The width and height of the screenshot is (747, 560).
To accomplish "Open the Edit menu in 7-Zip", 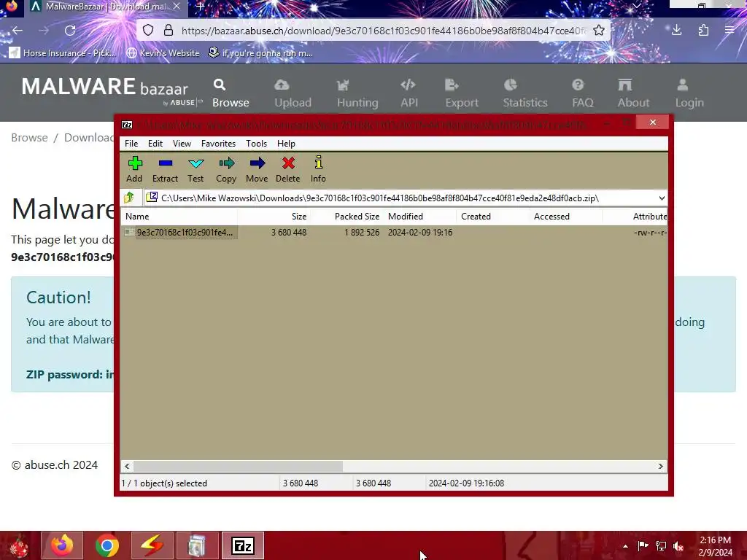I will [155, 144].
